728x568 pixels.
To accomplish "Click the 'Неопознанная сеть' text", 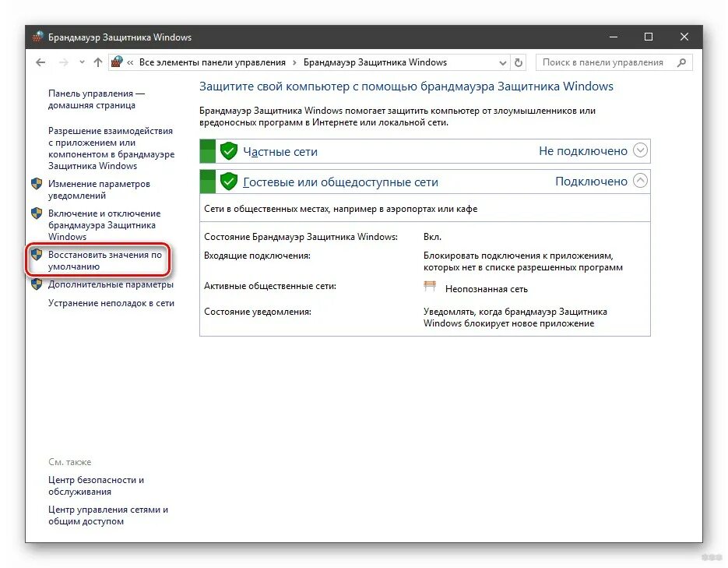I will coord(486,289).
